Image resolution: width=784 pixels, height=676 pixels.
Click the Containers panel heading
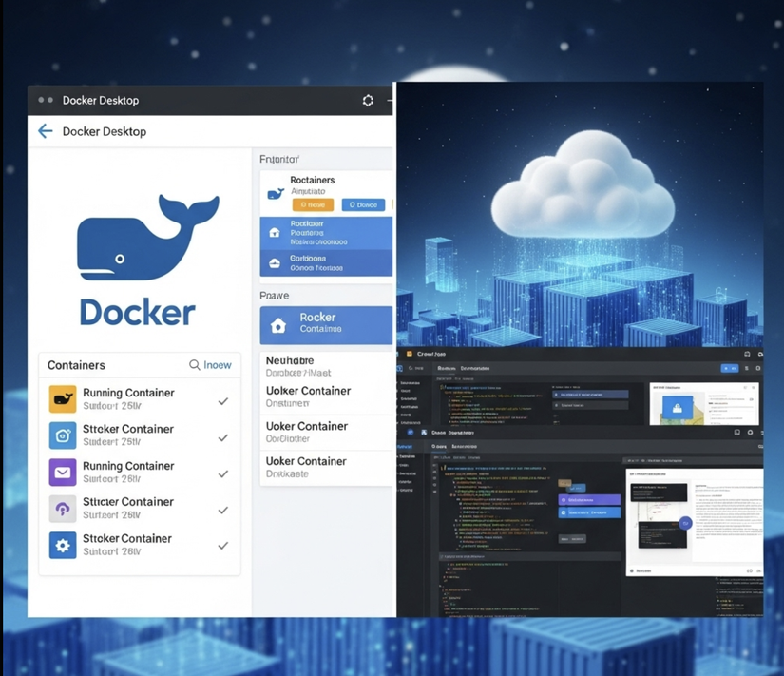[x=76, y=365]
